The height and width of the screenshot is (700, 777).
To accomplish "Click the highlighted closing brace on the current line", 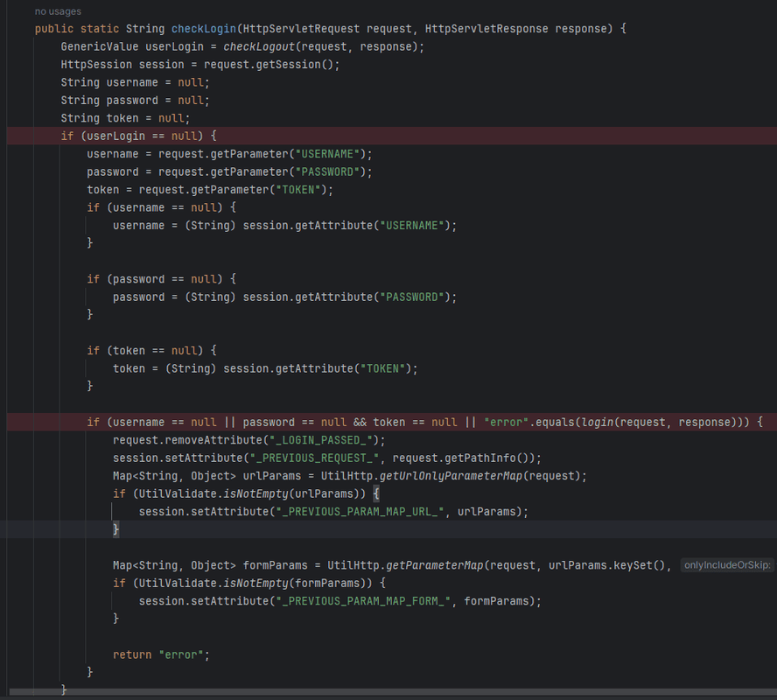I will click(x=116, y=529).
